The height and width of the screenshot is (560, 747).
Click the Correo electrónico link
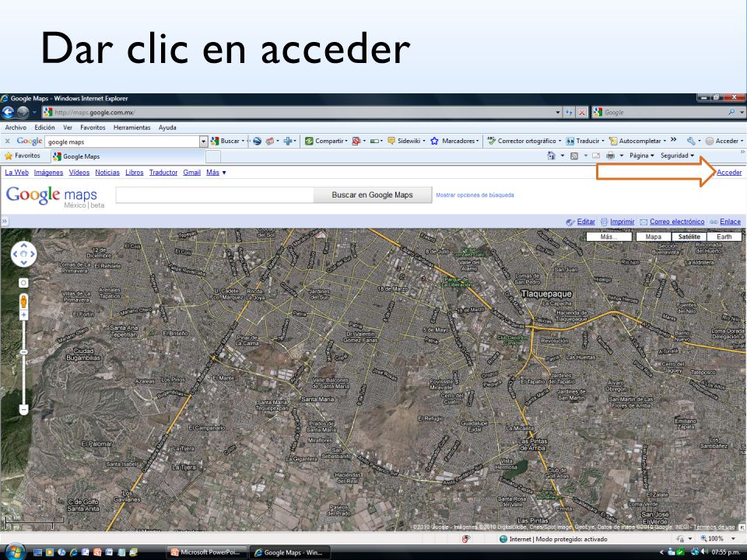pos(677,222)
